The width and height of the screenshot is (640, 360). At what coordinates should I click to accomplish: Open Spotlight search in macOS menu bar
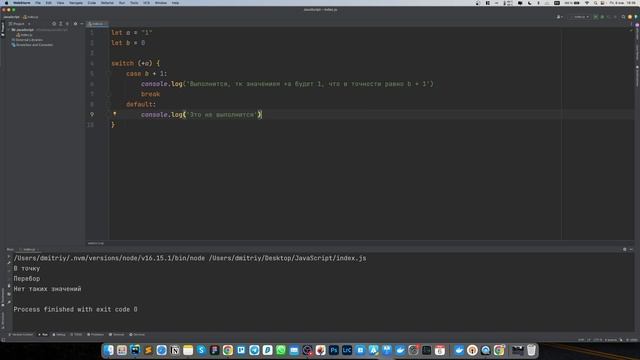(596, 3)
